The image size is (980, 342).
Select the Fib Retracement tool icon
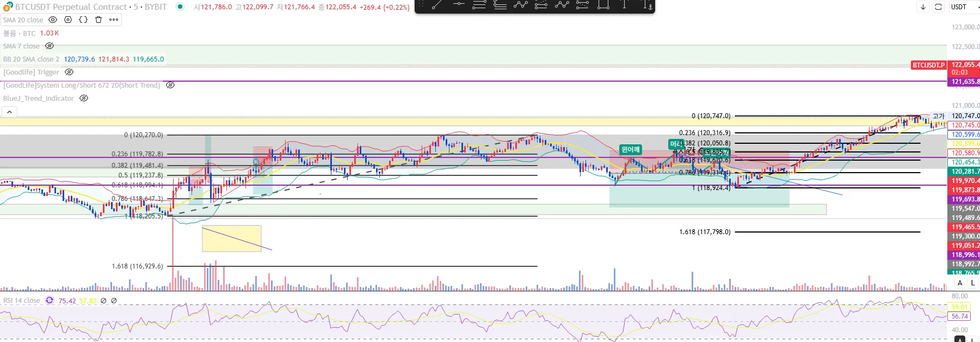coord(479,5)
